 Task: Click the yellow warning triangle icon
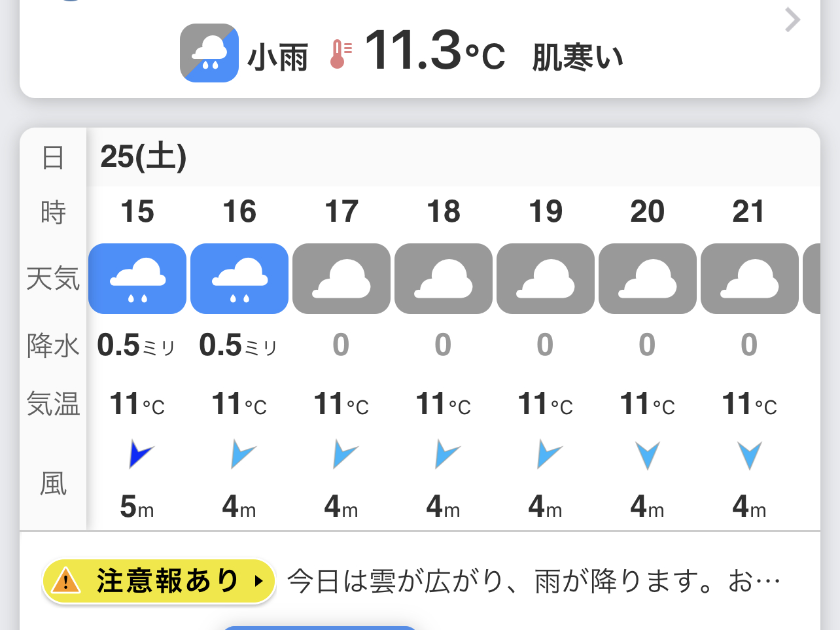(66, 581)
